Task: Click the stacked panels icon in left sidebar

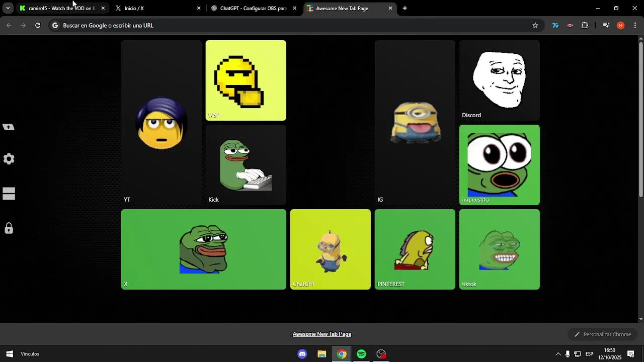Action: (x=9, y=194)
